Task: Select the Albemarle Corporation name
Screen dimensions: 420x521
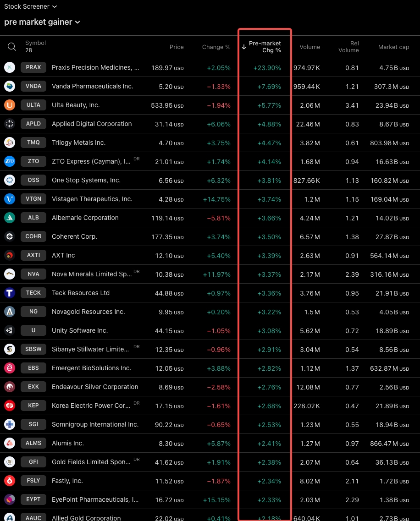Action: (85, 218)
